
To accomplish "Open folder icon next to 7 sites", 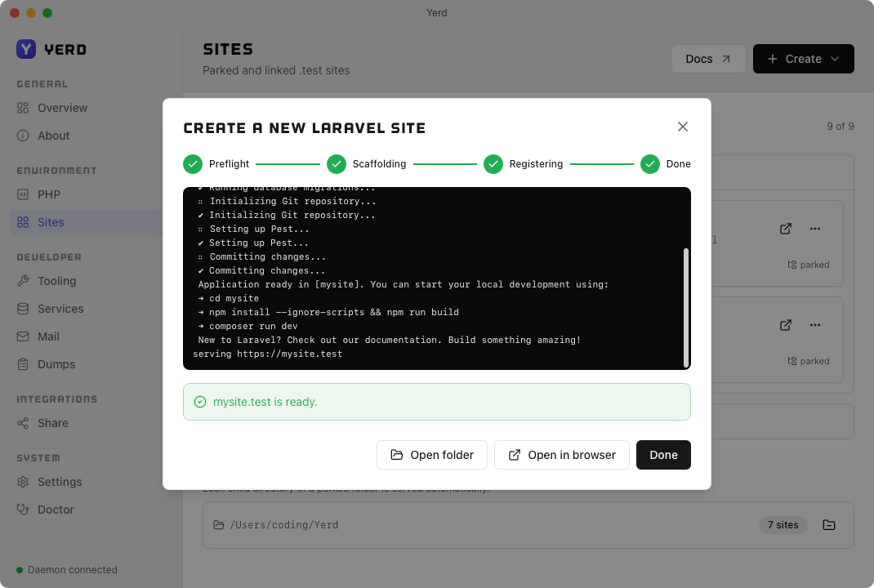I will click(829, 525).
